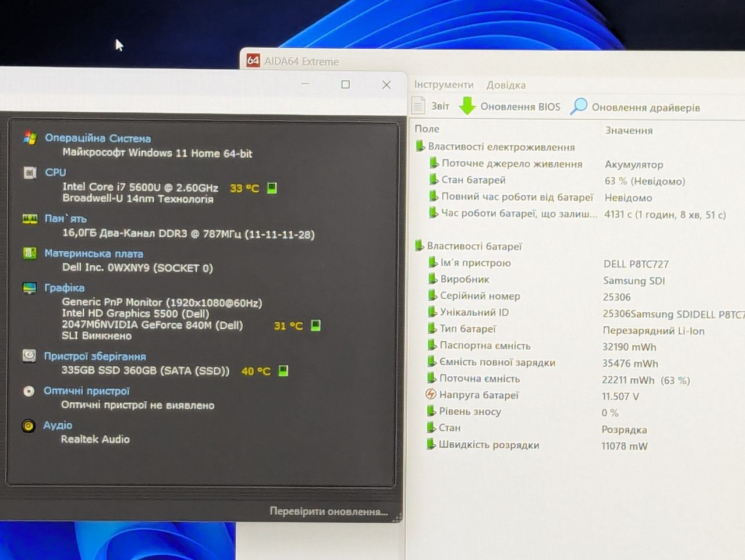Click the Значення column header
This screenshot has height=560, width=745.
coord(629,130)
